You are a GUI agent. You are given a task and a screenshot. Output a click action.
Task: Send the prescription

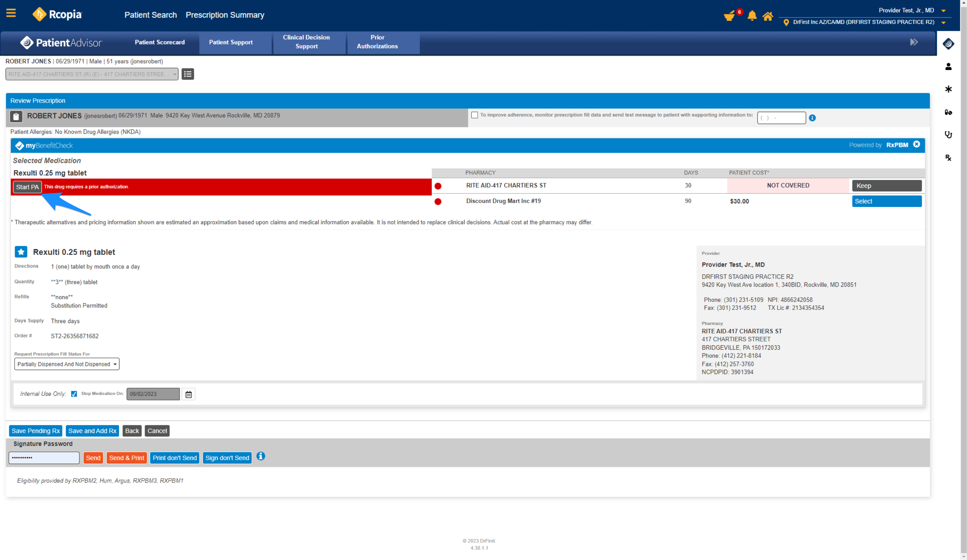[93, 458]
